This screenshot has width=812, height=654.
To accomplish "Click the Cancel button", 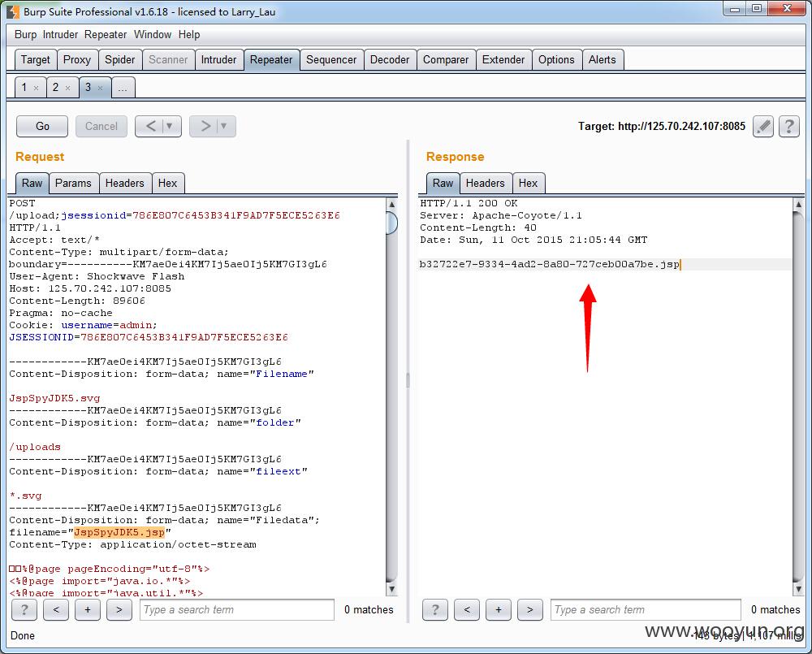I will 101,126.
